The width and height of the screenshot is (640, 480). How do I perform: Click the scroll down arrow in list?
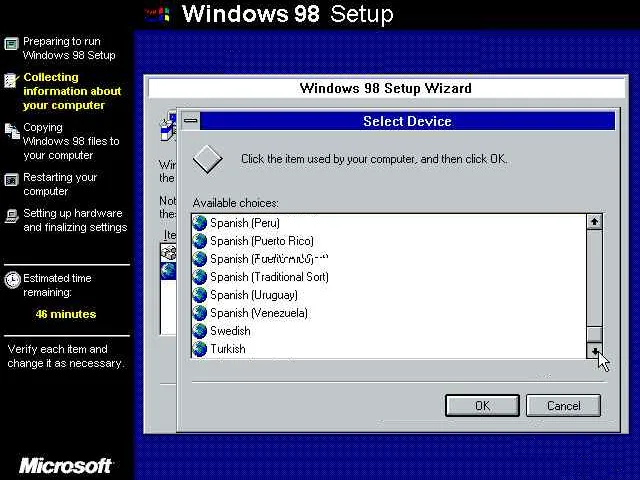[594, 351]
